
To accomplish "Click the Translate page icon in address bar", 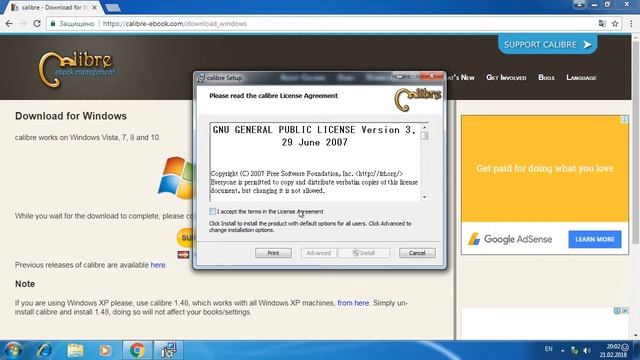I will tap(602, 24).
